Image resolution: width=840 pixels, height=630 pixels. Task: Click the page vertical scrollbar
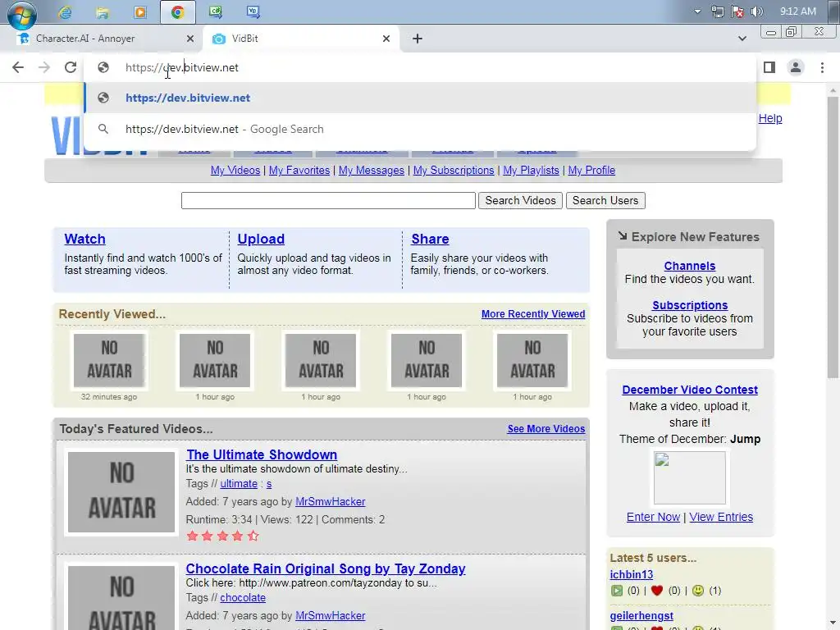point(833,239)
